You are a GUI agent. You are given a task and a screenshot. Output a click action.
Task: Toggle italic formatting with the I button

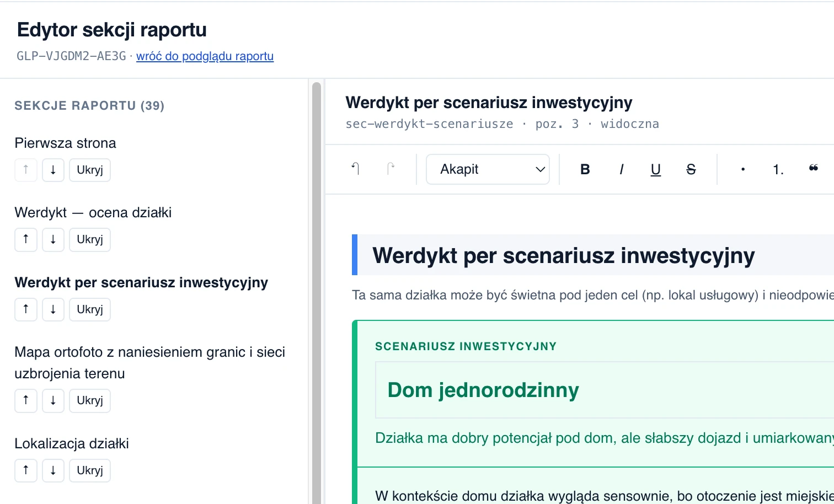621,169
